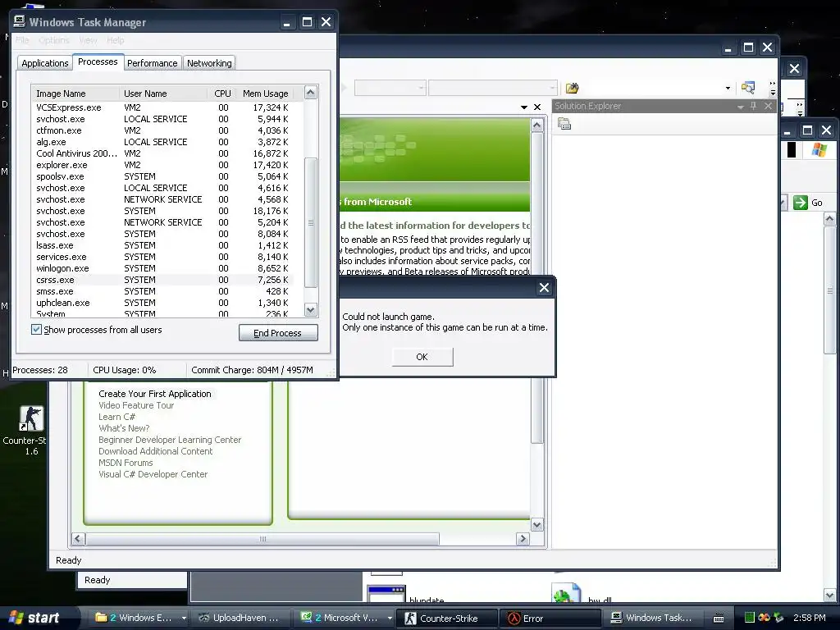
Task: Expand the Microsoft Visual taskbar group arrow
Action: pos(390,618)
